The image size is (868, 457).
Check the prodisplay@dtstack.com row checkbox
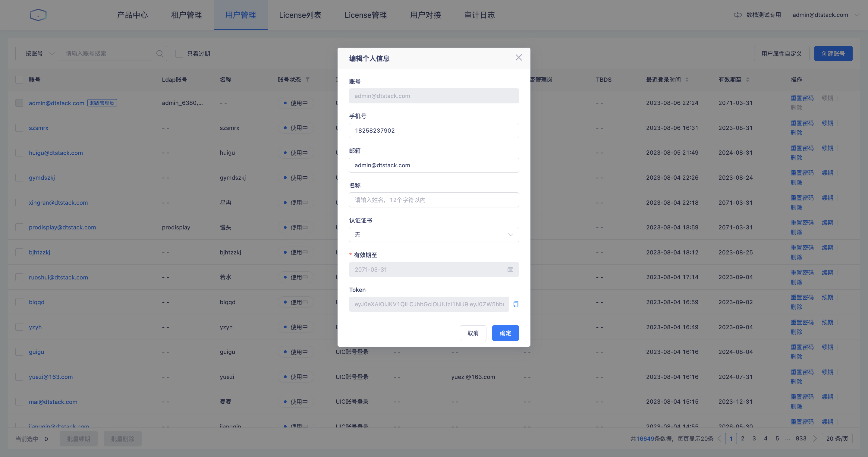pos(19,228)
